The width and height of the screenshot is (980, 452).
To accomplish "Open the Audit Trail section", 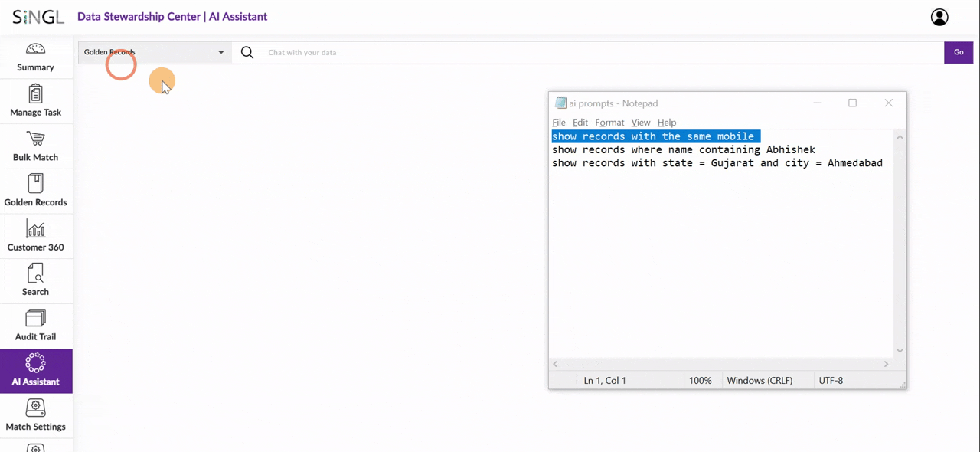I will [35, 326].
